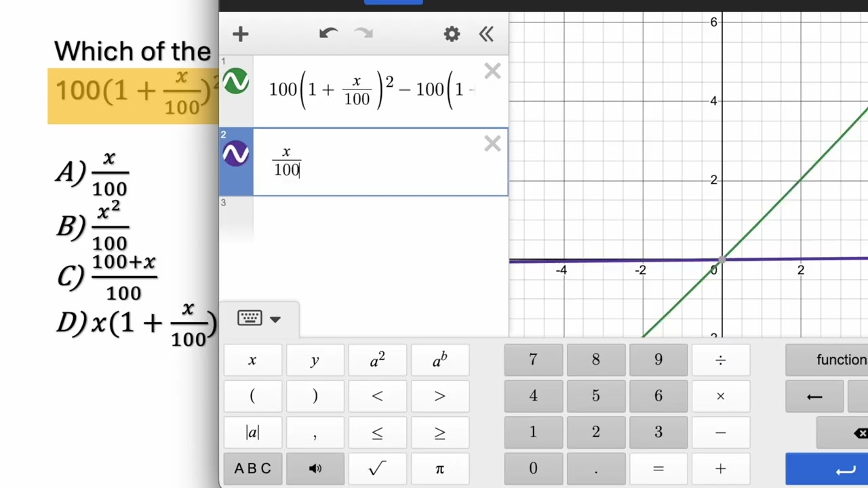Click the graph origin point
This screenshot has width=868, height=488.
click(722, 259)
